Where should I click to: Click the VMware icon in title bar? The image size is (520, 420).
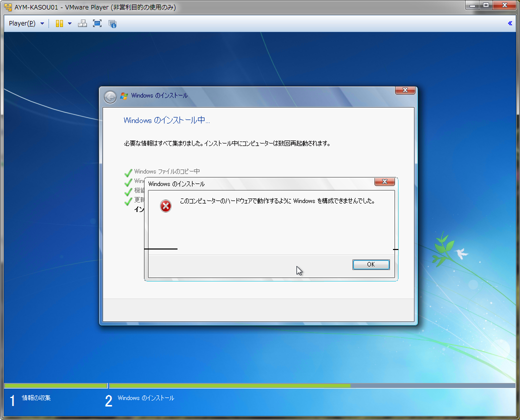8,7
